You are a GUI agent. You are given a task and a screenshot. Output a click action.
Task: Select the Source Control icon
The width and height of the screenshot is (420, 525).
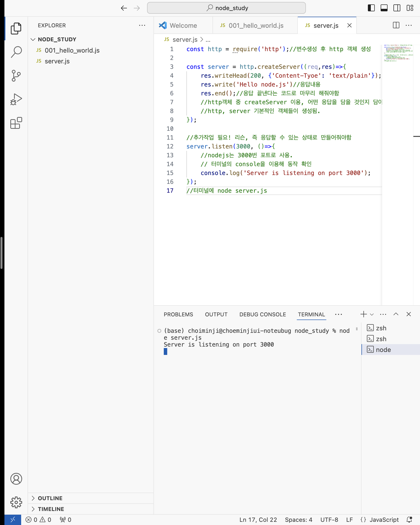tap(16, 75)
